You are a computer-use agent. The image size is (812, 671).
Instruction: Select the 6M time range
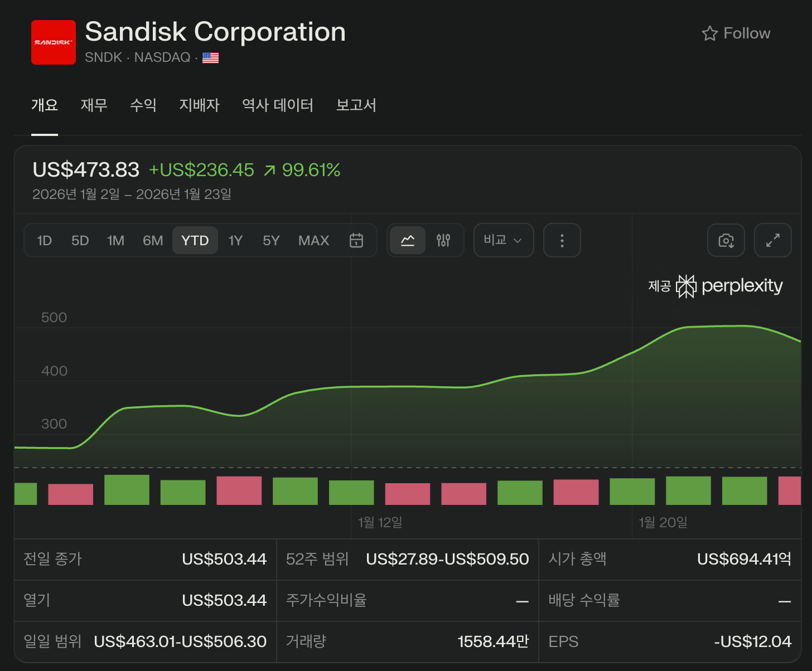coord(153,240)
